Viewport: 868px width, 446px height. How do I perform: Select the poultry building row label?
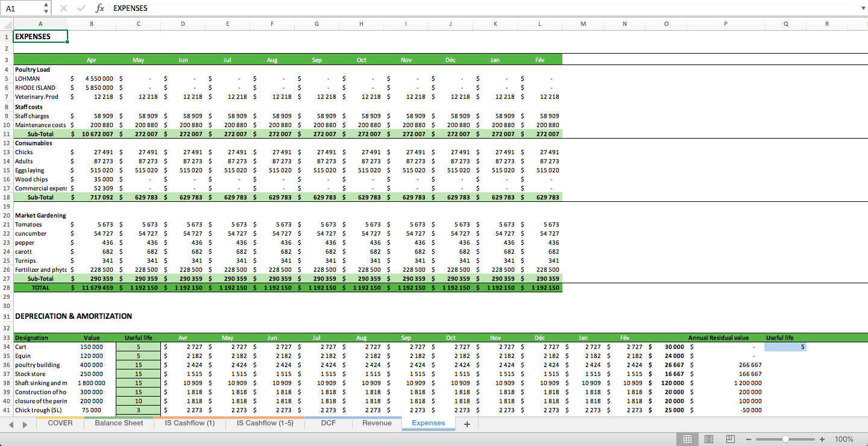pyautogui.click(x=40, y=365)
